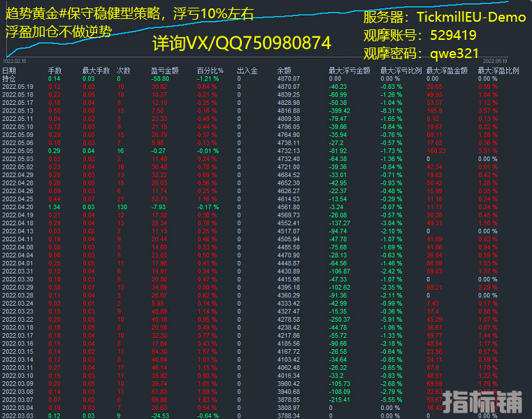The width and height of the screenshot is (532, 419).
Task: Click the -0.27 profit value for 2022.05.05
Action: [159, 151]
